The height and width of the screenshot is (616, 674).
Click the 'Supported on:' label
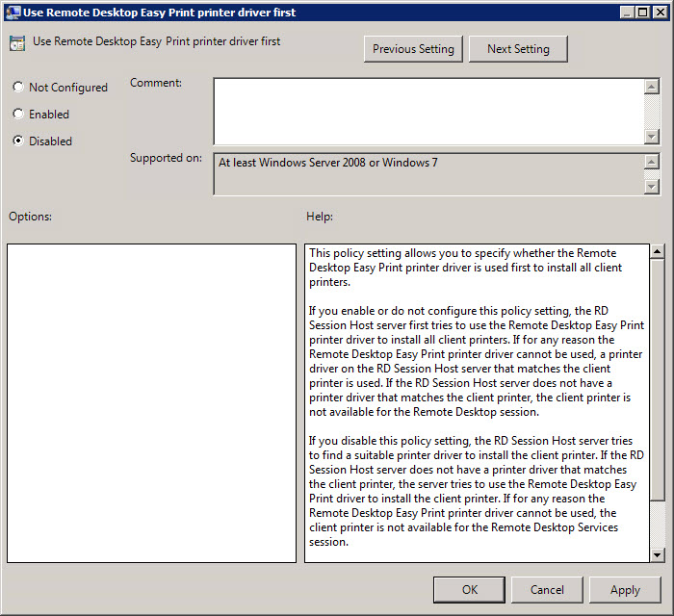pyautogui.click(x=166, y=158)
